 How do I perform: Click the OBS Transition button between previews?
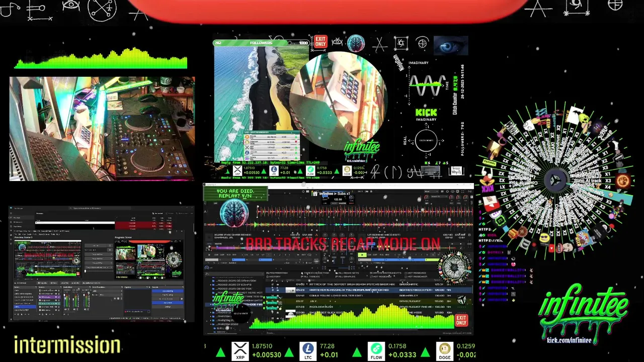pyautogui.click(x=96, y=245)
